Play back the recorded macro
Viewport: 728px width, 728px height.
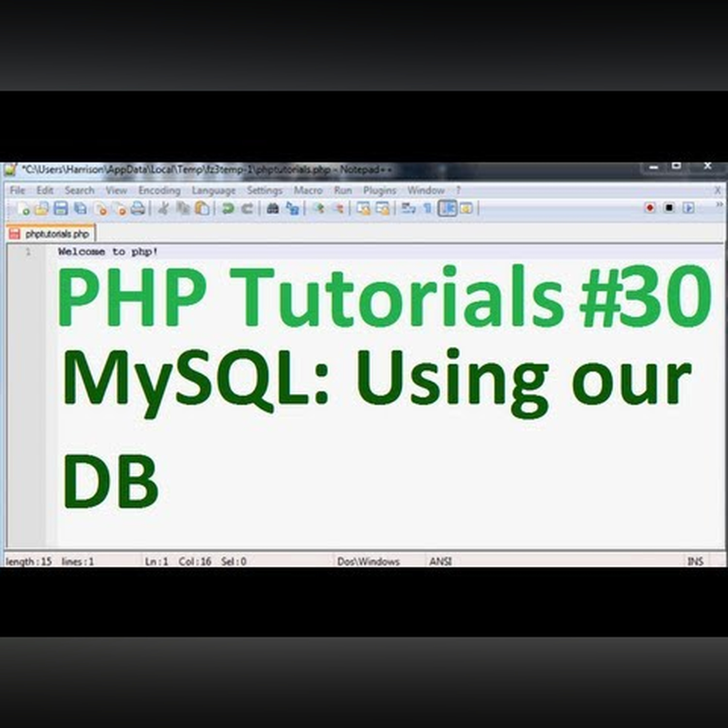688,208
